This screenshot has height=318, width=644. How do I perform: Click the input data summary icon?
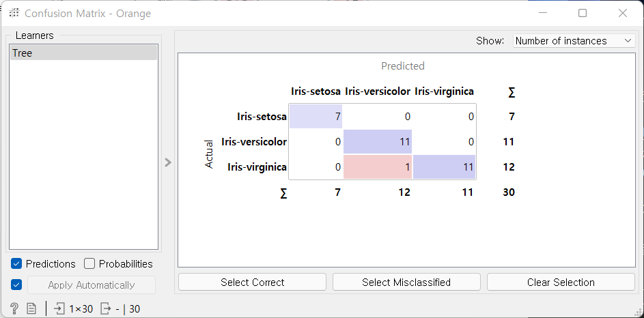[60, 308]
